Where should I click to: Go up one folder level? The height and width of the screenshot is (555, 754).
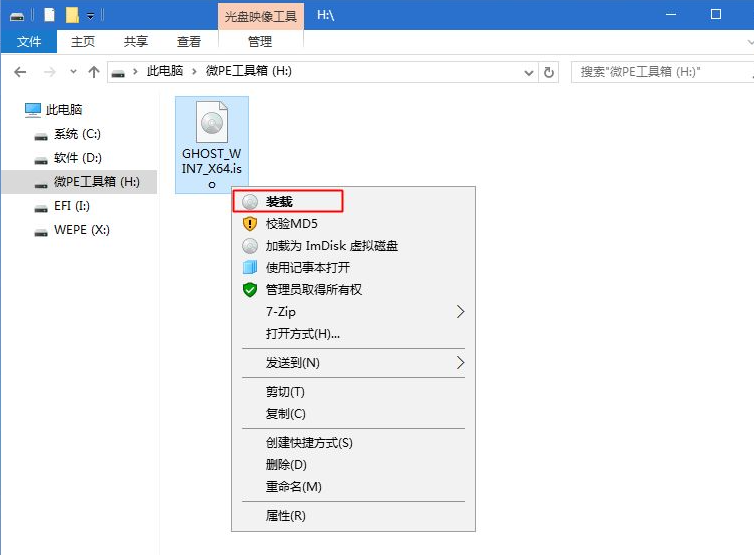(x=94, y=72)
